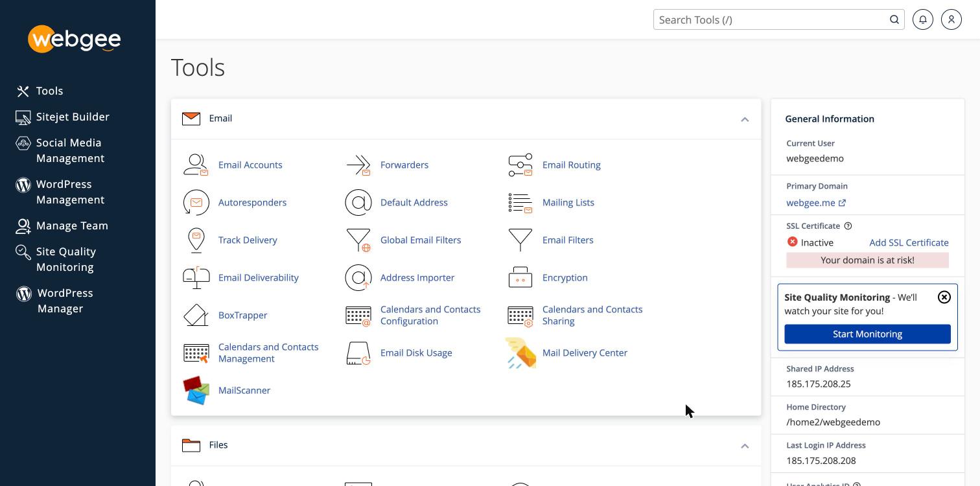This screenshot has height=486, width=980.
Task: Open the webgee.me primary domain link
Action: click(816, 203)
